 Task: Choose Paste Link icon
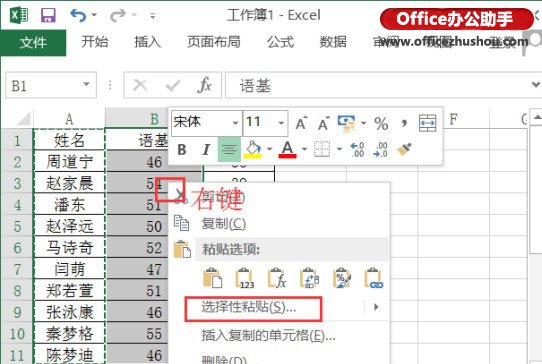374,278
